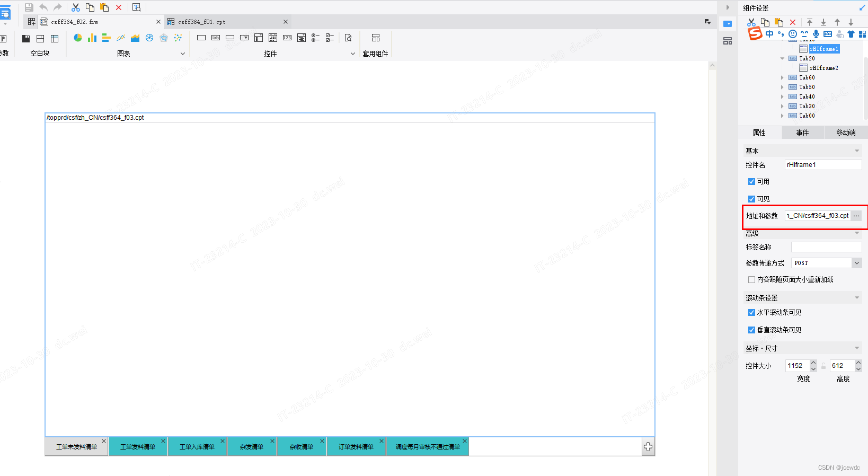This screenshot has height=476, width=868.
Task: Add new tab with plus button
Action: pyautogui.click(x=648, y=447)
